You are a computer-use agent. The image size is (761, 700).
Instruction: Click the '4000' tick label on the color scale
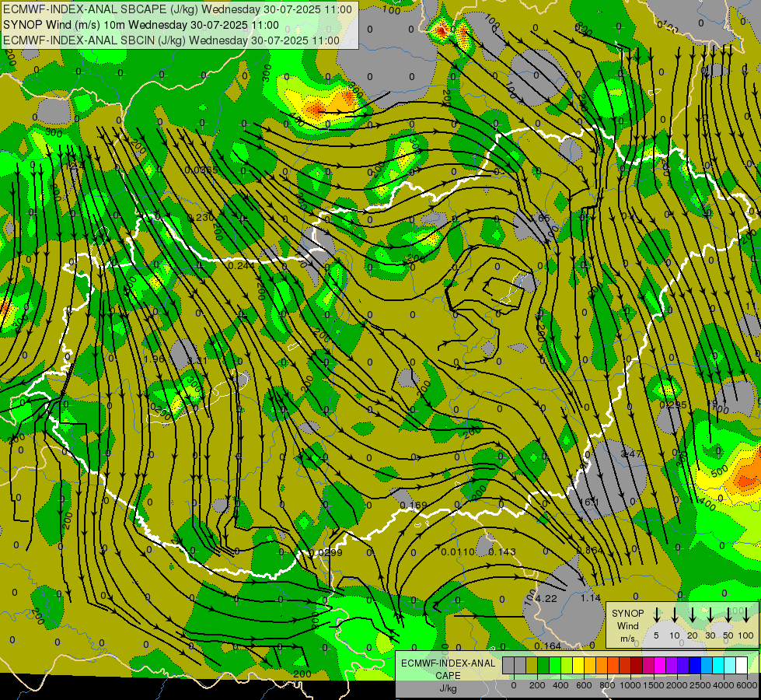[724, 685]
